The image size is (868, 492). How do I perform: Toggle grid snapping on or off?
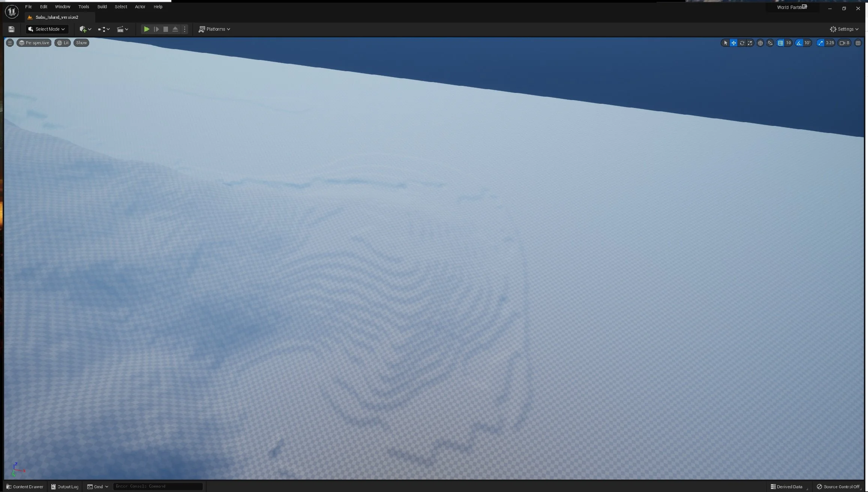780,43
